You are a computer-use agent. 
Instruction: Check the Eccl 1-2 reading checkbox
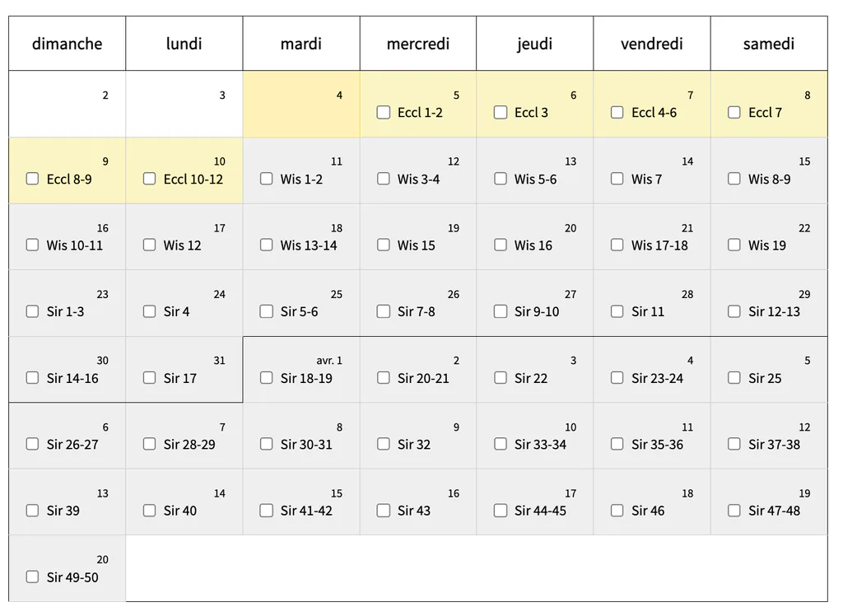tap(384, 113)
